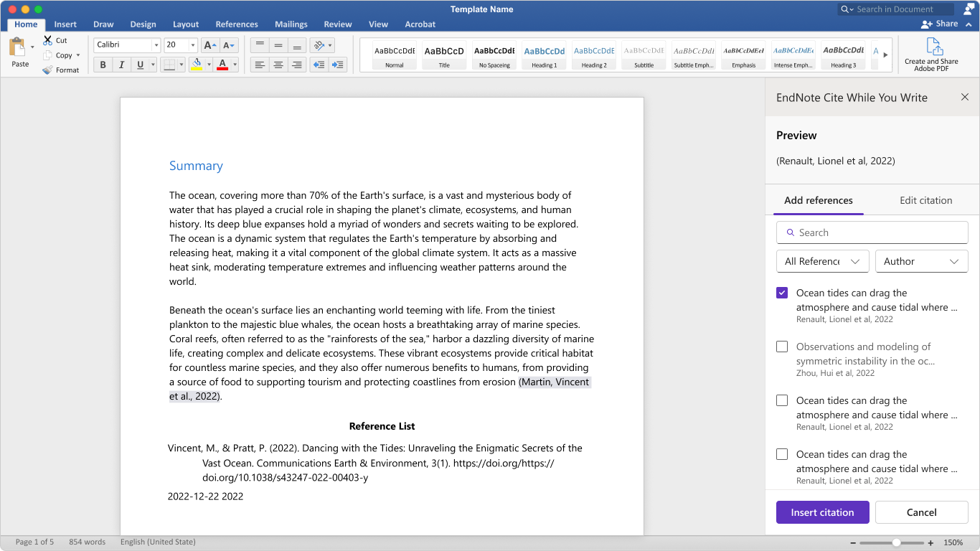Center align text
Viewport: 980px width, 551px height.
(278, 65)
